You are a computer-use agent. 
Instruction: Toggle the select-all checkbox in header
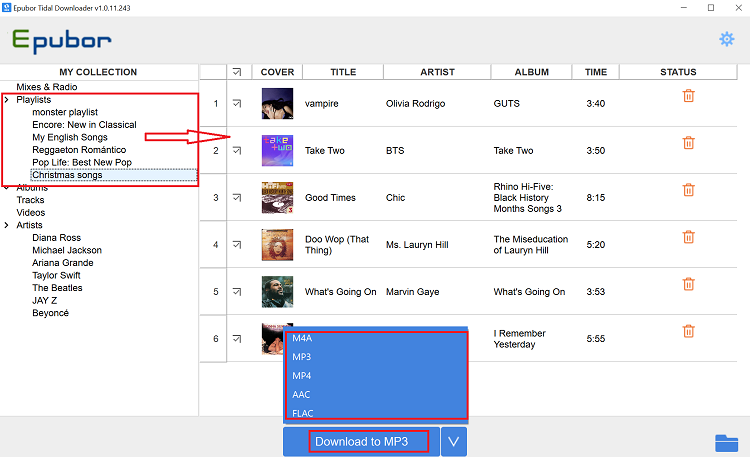coord(237,72)
